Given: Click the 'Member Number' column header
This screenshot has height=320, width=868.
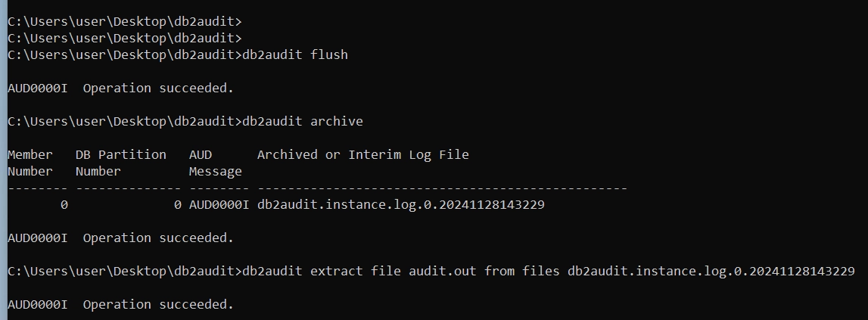Looking at the screenshot, I should tap(30, 163).
